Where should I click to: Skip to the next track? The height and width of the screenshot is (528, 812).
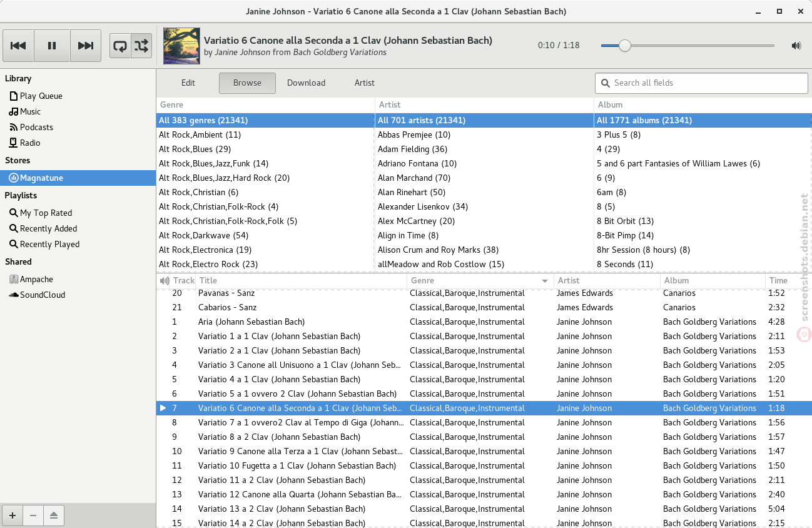point(86,46)
